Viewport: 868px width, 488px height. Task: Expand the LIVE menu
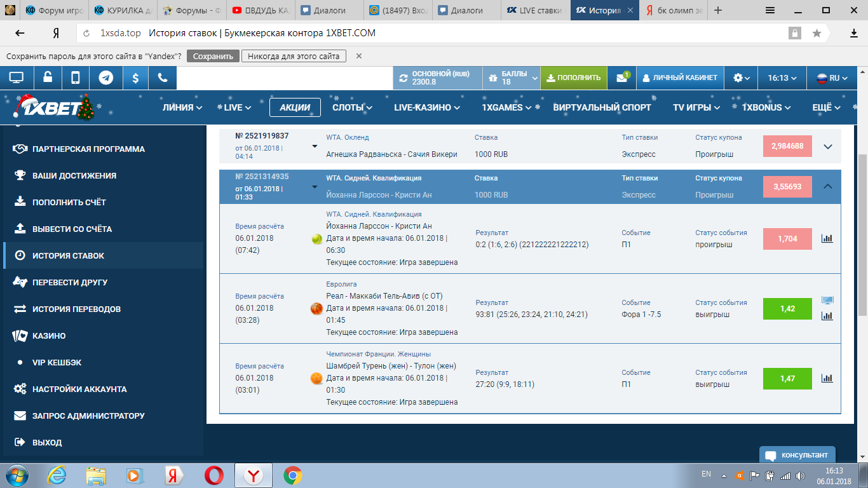pos(238,107)
